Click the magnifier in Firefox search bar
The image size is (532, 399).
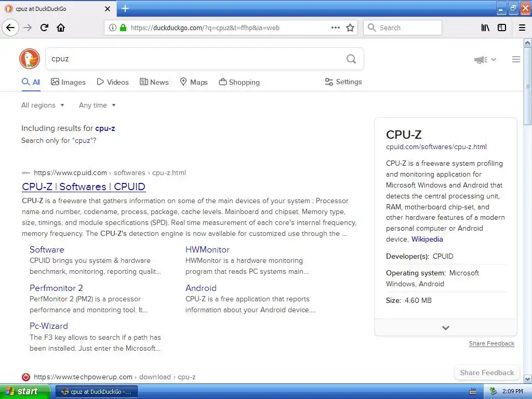pyautogui.click(x=372, y=28)
